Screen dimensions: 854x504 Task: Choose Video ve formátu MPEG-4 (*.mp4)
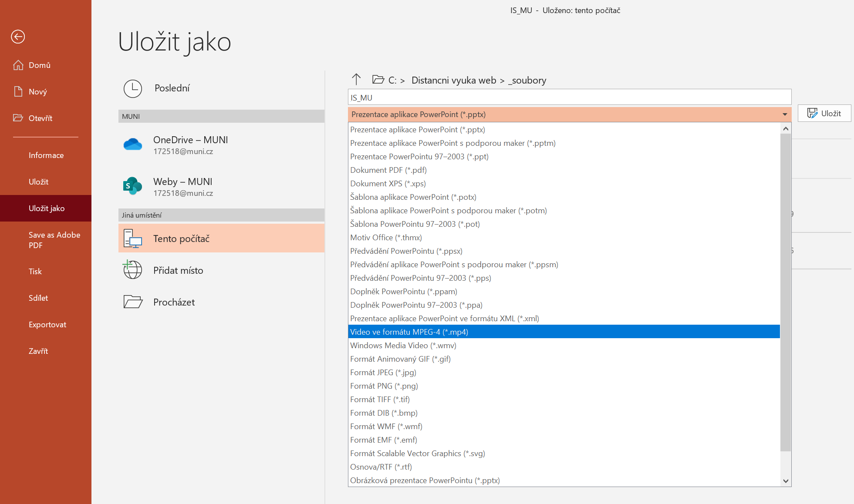[564, 332]
